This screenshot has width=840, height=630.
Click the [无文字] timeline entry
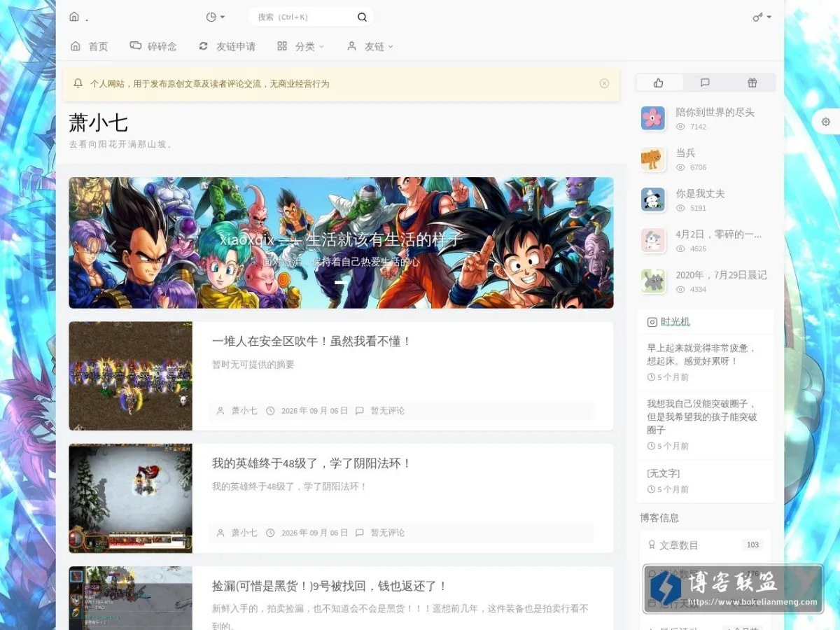pos(705,480)
